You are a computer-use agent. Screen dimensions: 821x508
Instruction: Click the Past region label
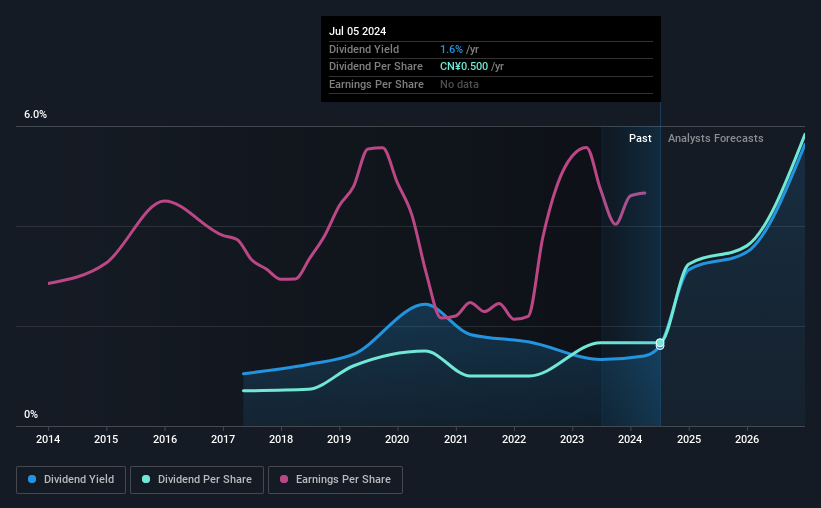[x=640, y=138]
